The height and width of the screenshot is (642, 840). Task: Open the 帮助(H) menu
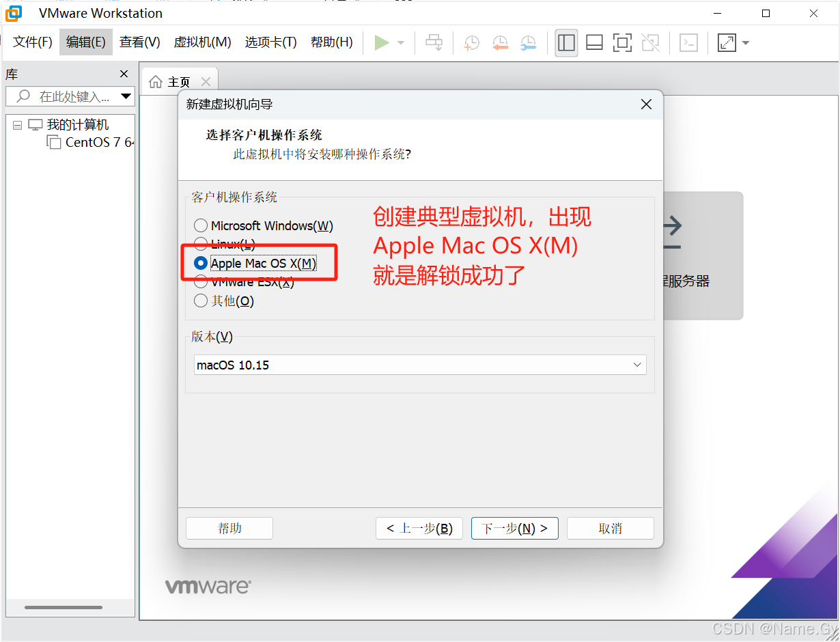click(331, 42)
